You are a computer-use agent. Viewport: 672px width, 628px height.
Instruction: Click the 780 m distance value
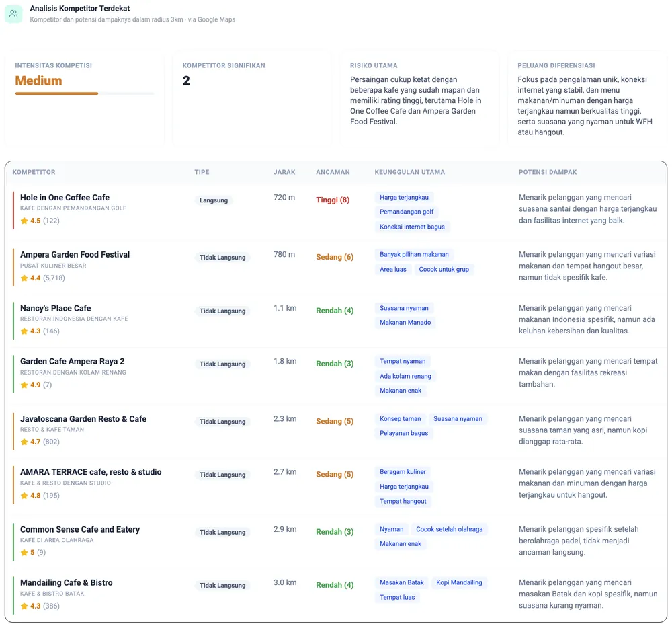[x=284, y=255]
